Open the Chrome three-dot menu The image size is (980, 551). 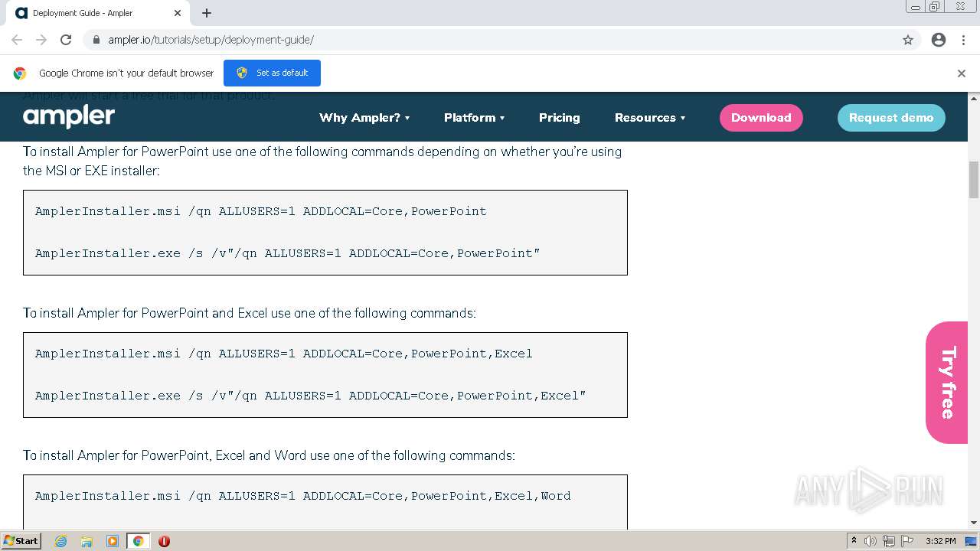click(x=963, y=40)
